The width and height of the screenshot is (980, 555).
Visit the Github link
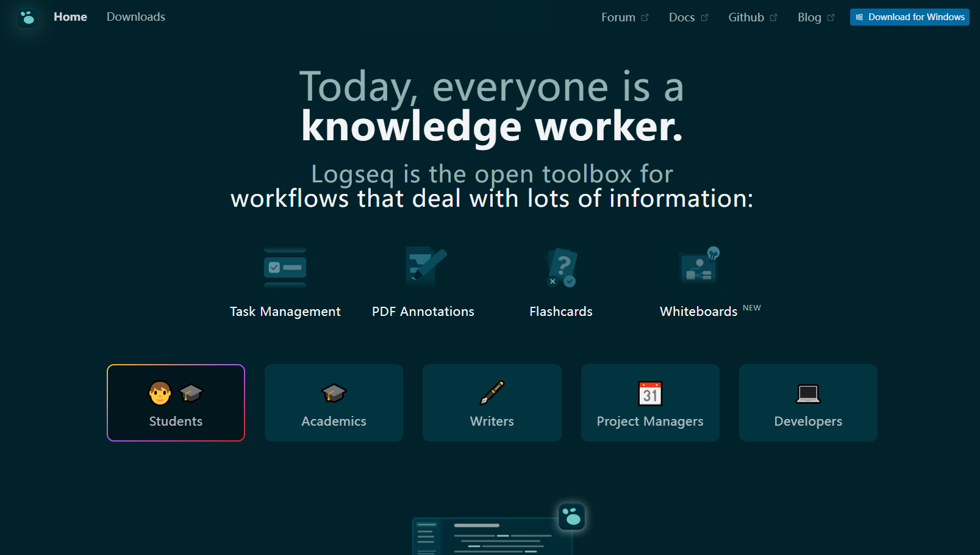(x=753, y=17)
